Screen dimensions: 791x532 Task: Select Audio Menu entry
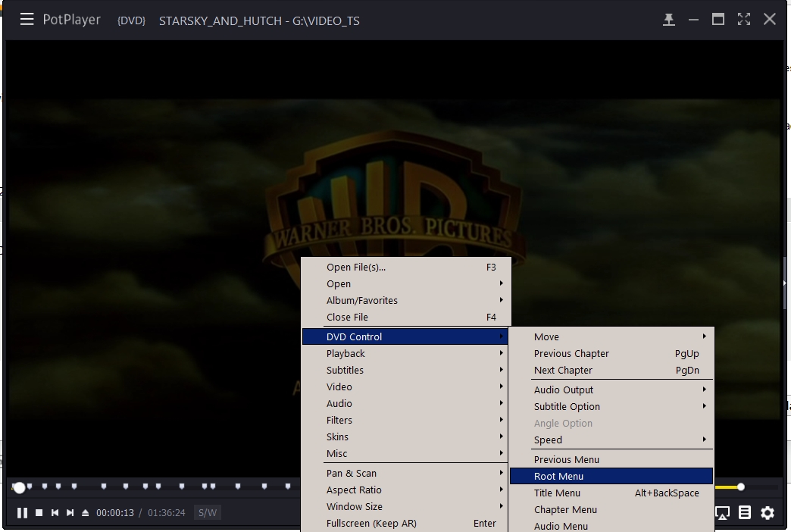click(611, 525)
